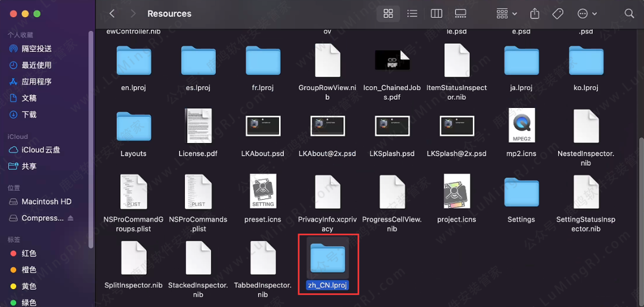644x307 pixels.
Task: Select the red tag in sidebar
Action: pyautogui.click(x=29, y=253)
